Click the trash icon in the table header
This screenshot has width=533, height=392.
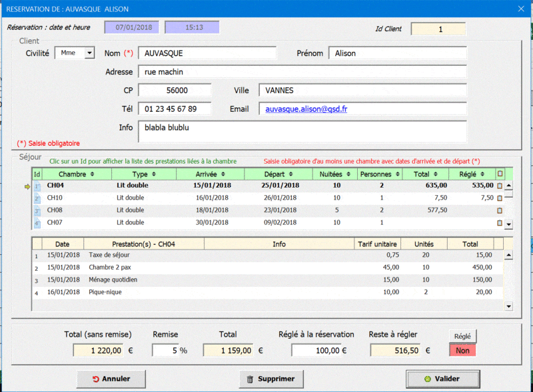click(x=500, y=174)
